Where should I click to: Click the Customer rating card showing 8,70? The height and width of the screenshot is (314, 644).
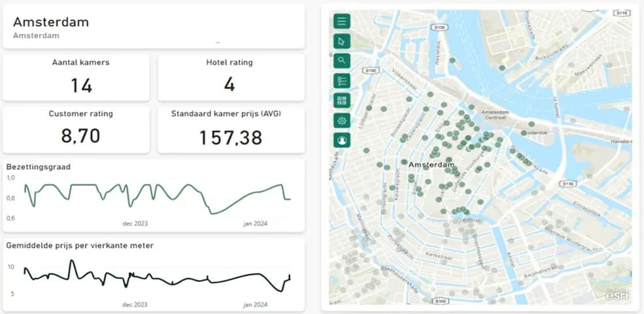[76, 130]
